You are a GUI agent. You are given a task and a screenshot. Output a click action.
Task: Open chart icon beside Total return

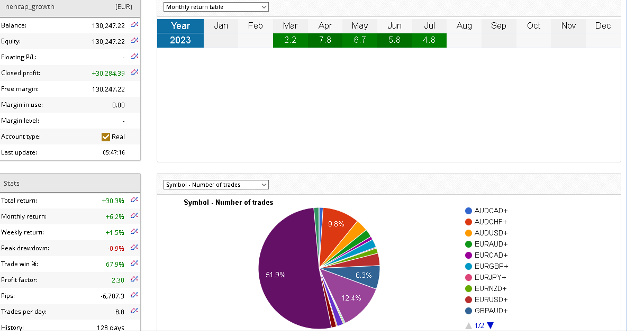pyautogui.click(x=134, y=200)
